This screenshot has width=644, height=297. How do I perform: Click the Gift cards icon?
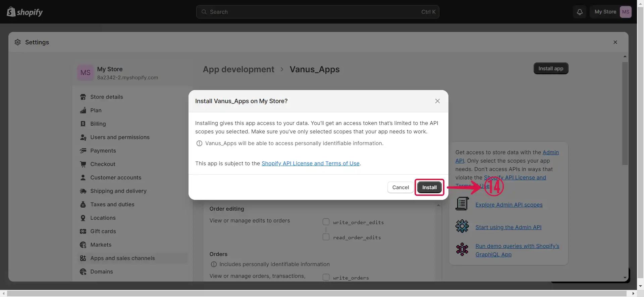click(x=83, y=231)
